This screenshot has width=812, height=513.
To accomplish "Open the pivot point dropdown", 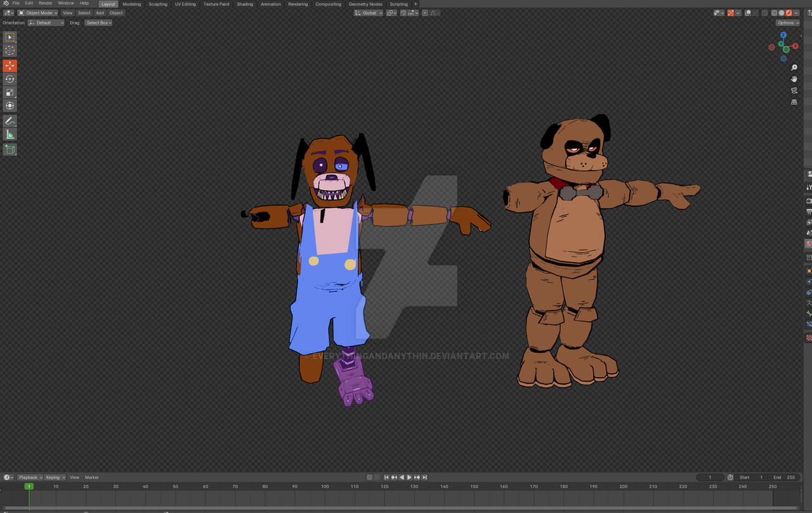I will 391,13.
